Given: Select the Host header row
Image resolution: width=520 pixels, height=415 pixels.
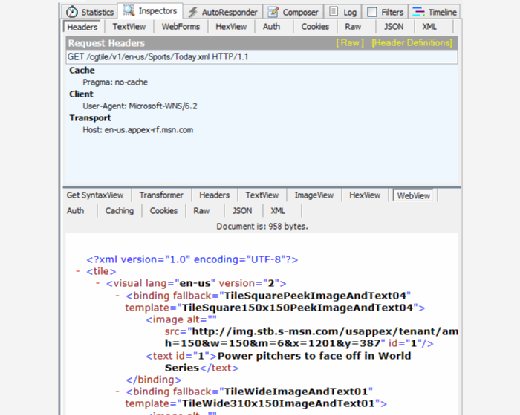Looking at the screenshot, I should 138,130.
